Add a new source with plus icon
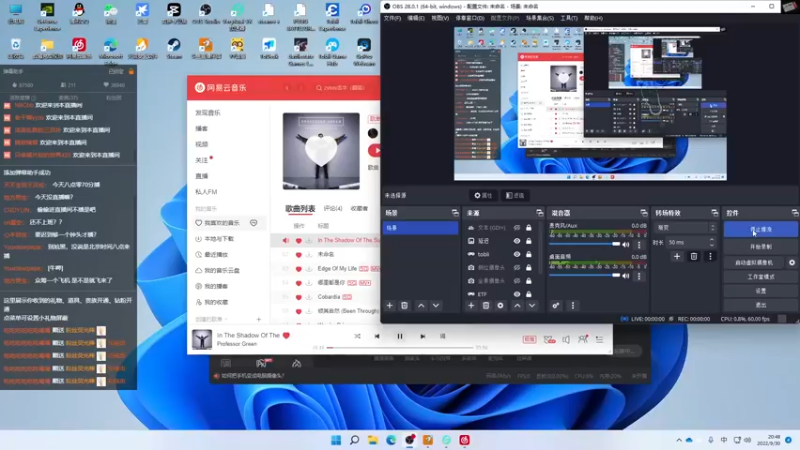 (x=471, y=305)
